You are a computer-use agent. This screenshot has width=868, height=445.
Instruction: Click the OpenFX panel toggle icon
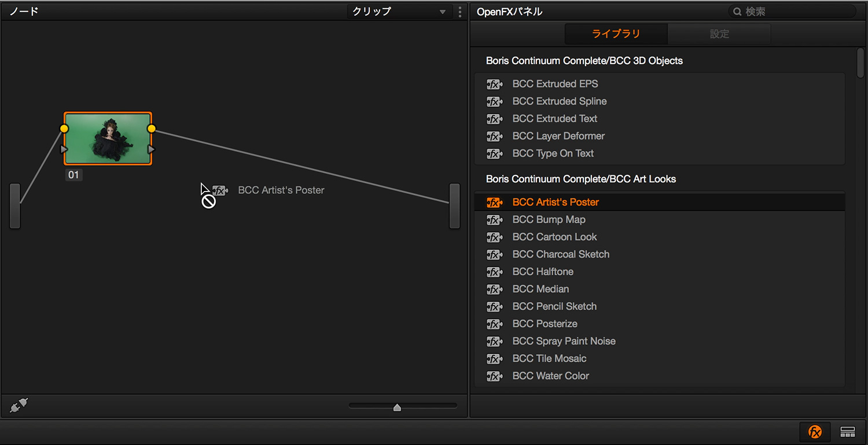click(815, 432)
